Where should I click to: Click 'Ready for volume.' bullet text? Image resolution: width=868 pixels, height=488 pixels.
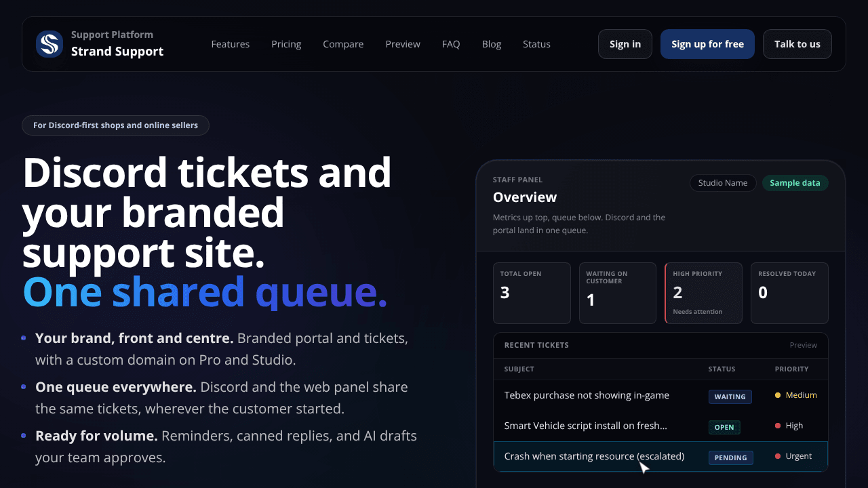tap(96, 436)
